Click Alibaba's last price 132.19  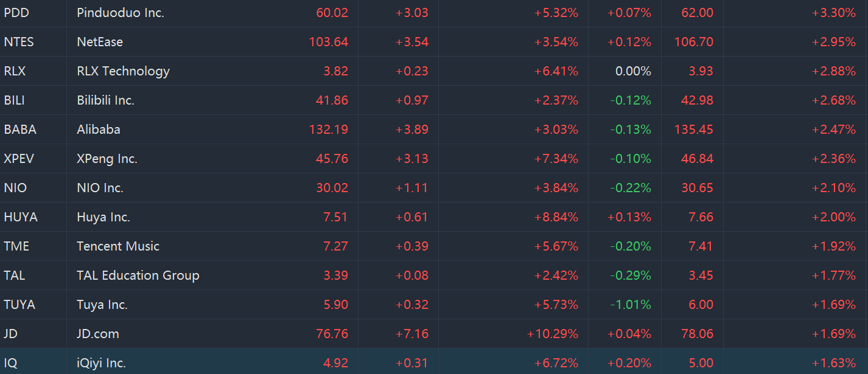coord(329,130)
